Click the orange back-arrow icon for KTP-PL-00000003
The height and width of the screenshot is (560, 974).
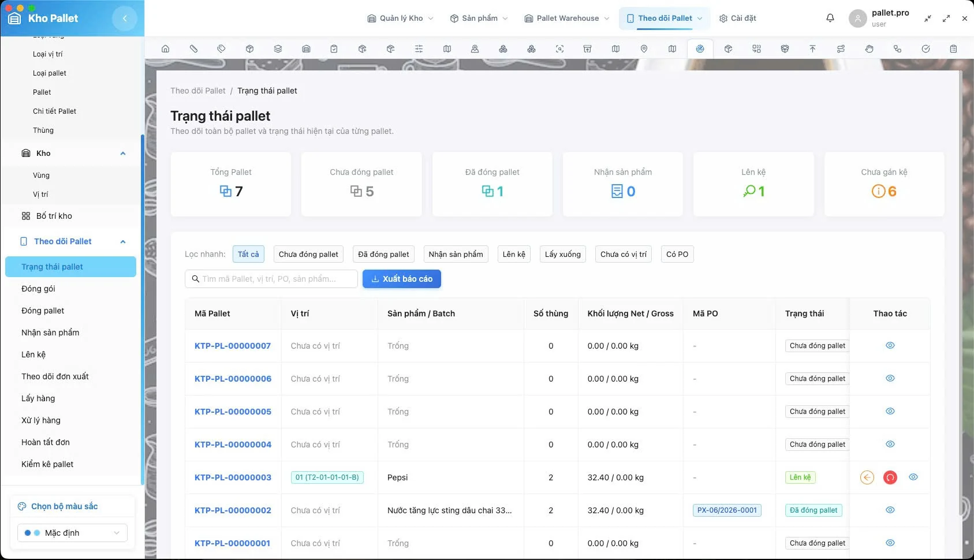point(867,477)
